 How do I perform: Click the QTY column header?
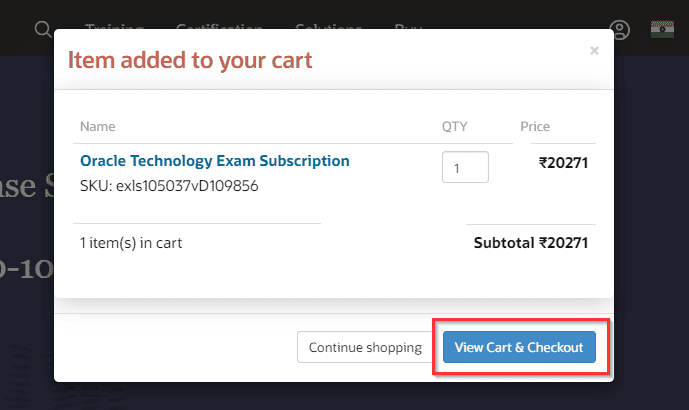pyautogui.click(x=455, y=127)
